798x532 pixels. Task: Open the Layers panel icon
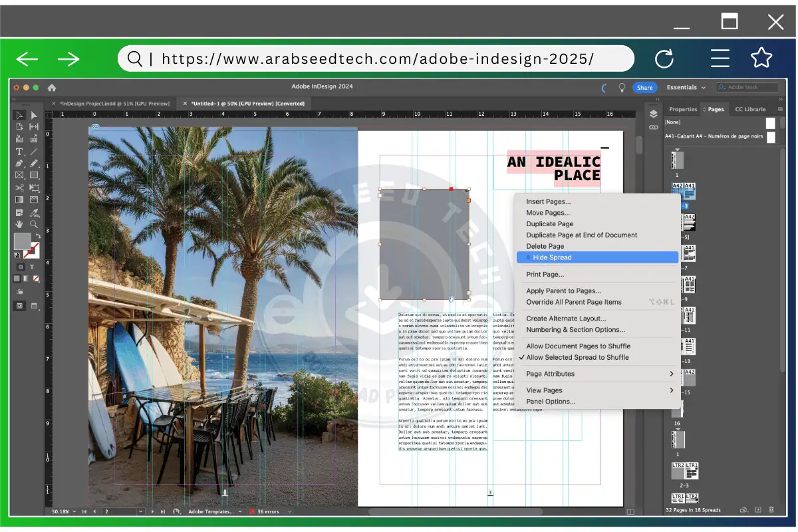[x=653, y=114]
